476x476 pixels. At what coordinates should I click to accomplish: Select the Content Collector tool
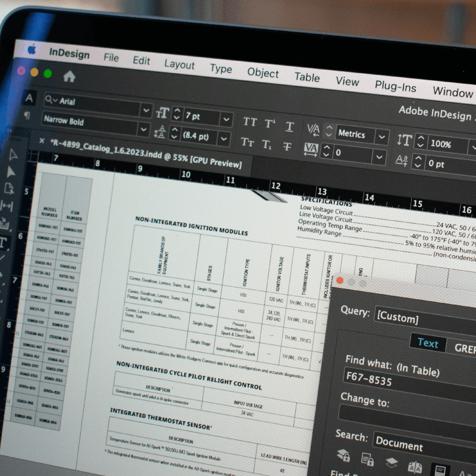click(5, 224)
